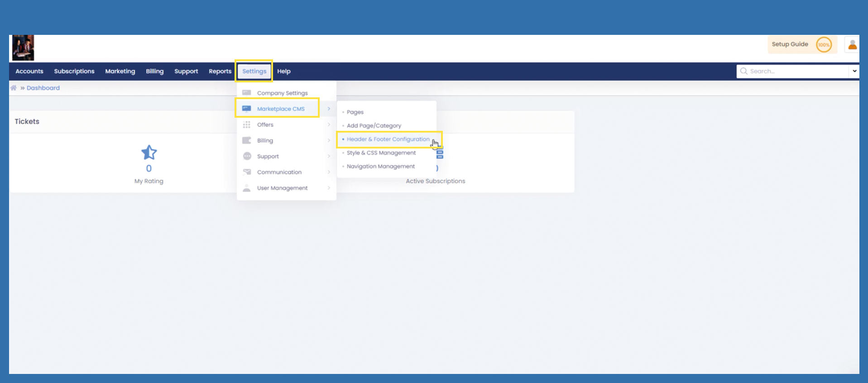Click the Communication envelope icon

[x=247, y=172]
